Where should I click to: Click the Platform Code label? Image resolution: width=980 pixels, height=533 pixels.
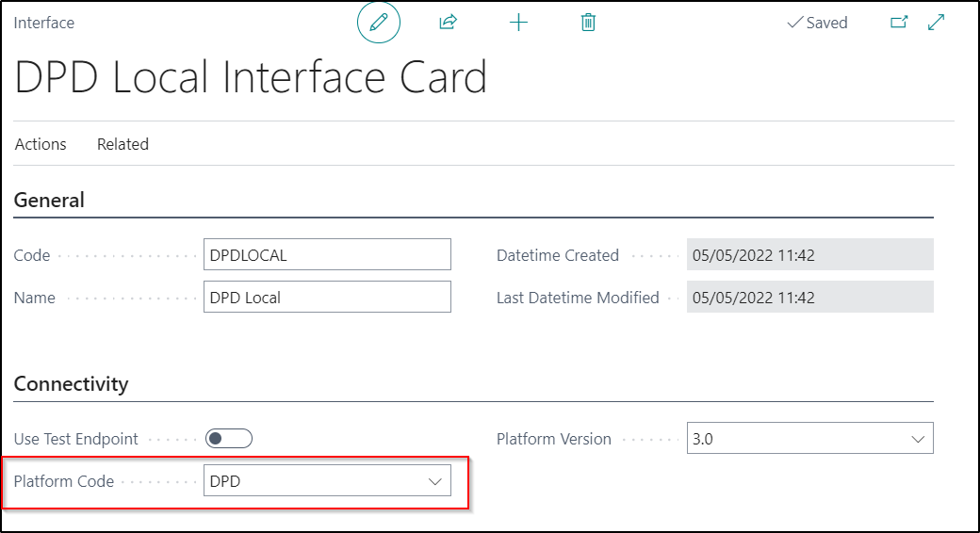[x=64, y=482]
